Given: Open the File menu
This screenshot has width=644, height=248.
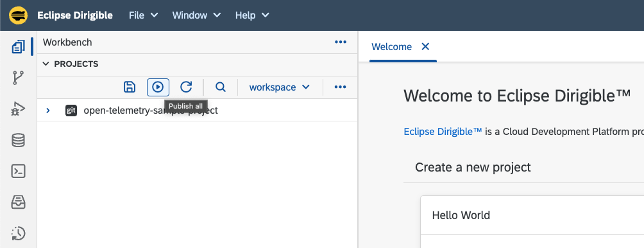Looking at the screenshot, I should tap(143, 15).
